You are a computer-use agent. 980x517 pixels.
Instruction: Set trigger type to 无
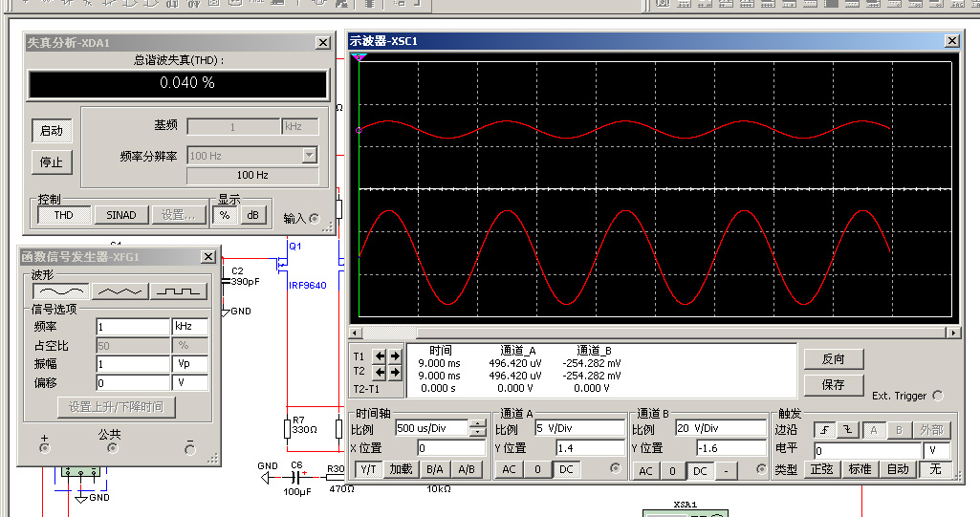935,469
